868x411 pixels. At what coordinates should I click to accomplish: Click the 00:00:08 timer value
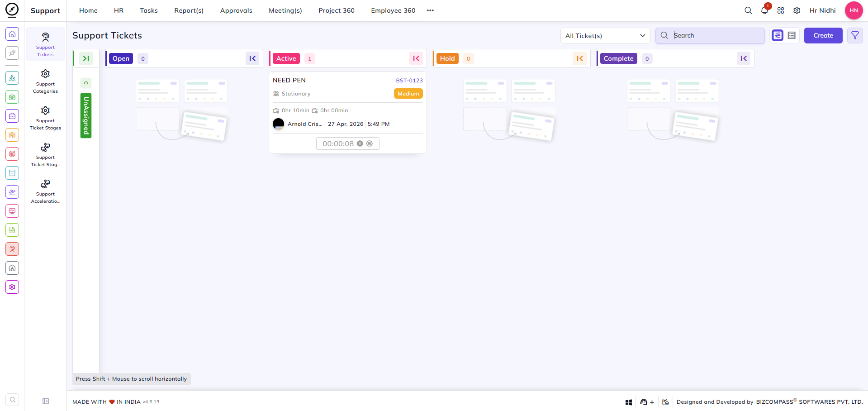pyautogui.click(x=338, y=143)
